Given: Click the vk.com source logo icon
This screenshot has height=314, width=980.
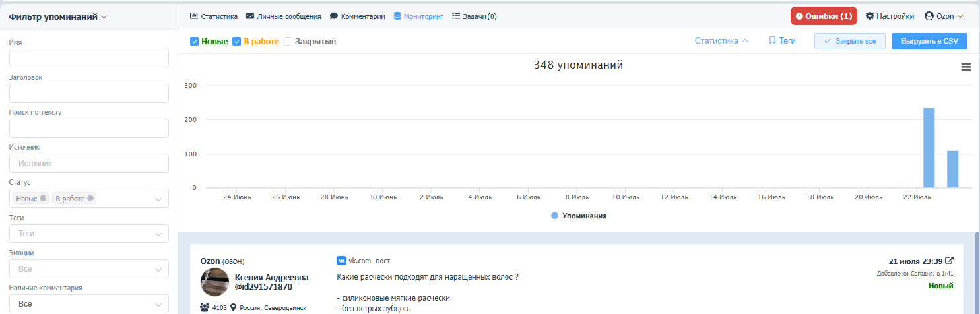Looking at the screenshot, I should [342, 261].
